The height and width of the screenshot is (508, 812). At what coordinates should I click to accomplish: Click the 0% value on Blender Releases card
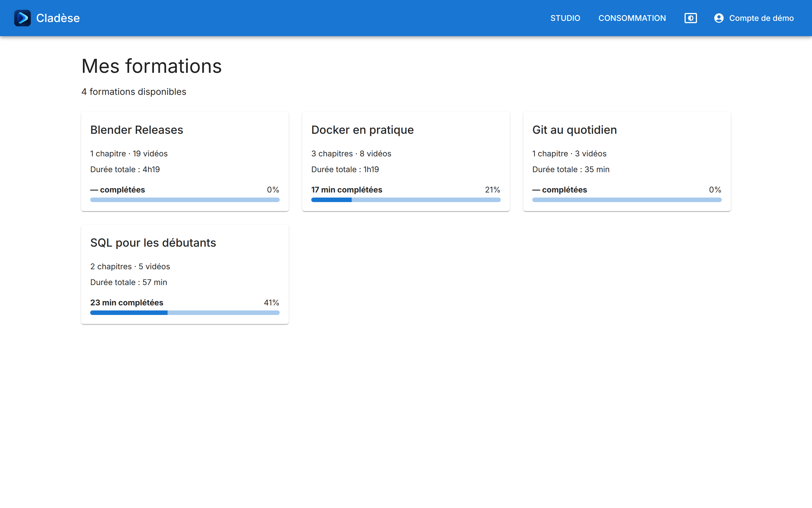pos(273,190)
